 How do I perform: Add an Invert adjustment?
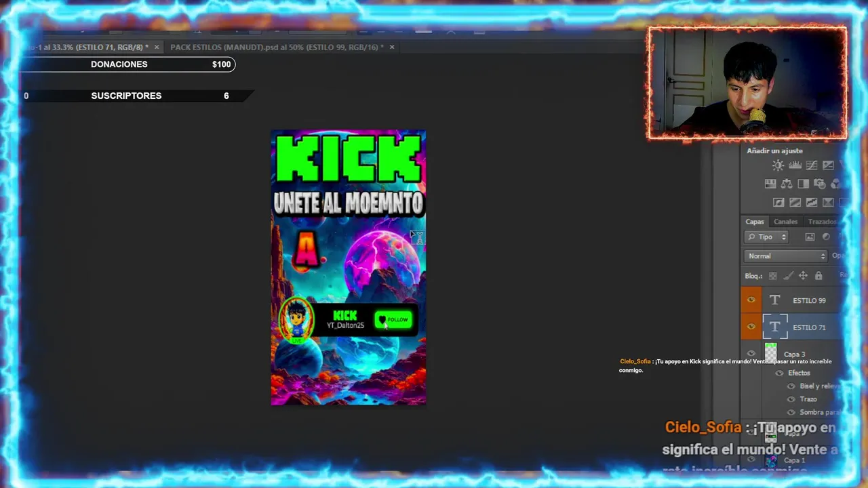click(778, 202)
